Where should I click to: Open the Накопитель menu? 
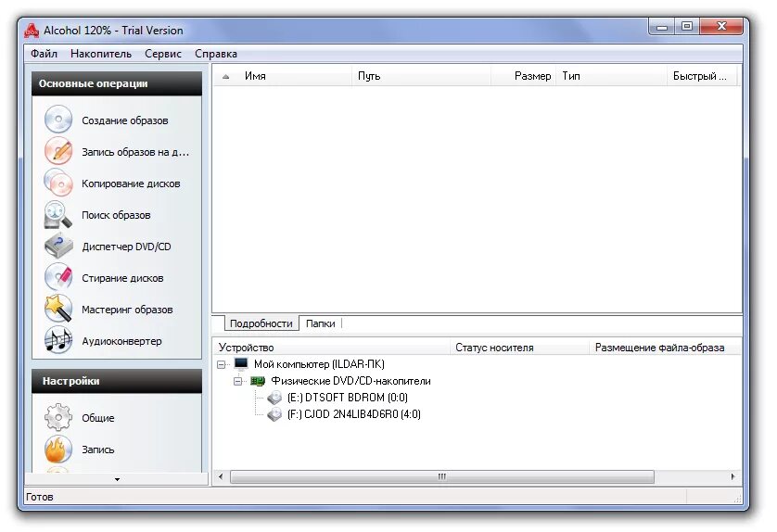coord(101,54)
